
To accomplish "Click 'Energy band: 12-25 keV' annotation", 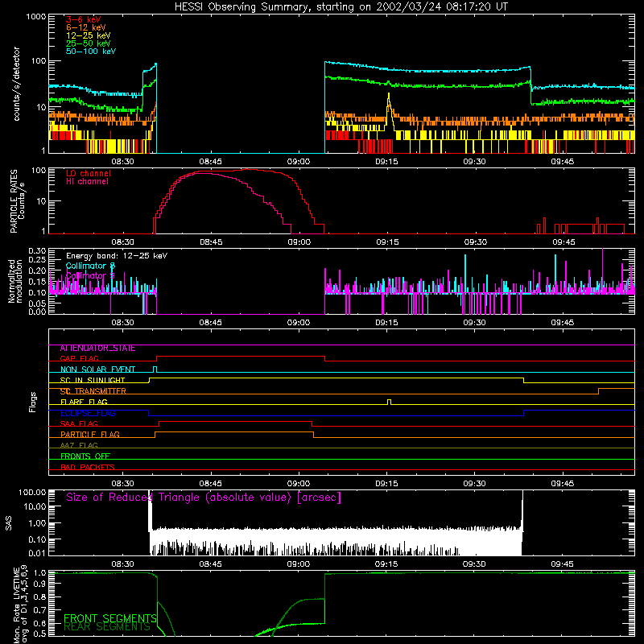I will pyautogui.click(x=117, y=256).
